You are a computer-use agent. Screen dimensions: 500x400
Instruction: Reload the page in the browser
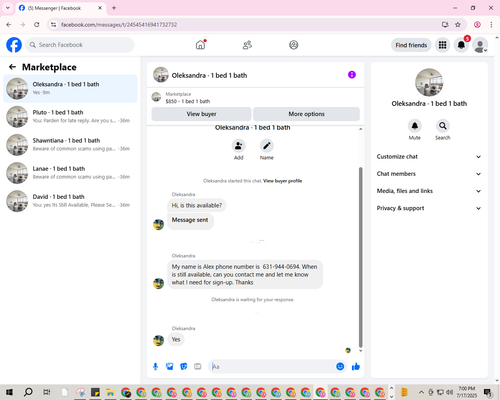tap(37, 24)
